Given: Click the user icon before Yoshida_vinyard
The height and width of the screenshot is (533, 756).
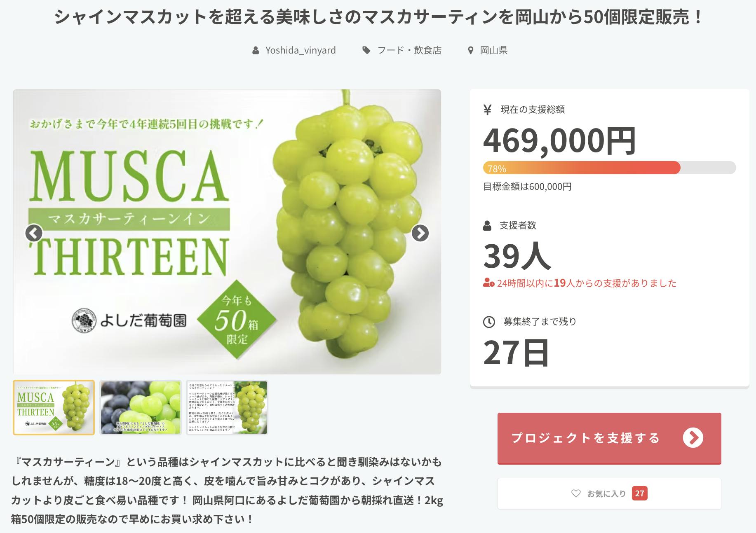Looking at the screenshot, I should [x=256, y=50].
